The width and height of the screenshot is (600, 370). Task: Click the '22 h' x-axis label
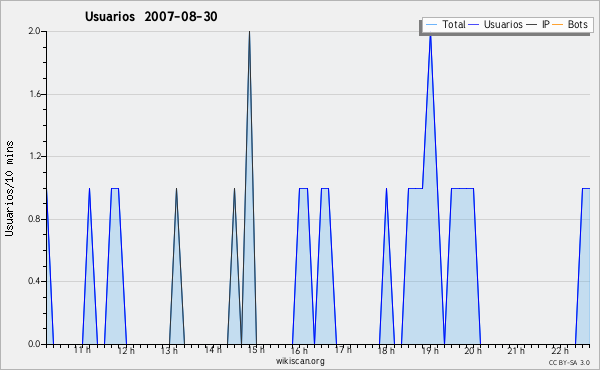point(560,350)
